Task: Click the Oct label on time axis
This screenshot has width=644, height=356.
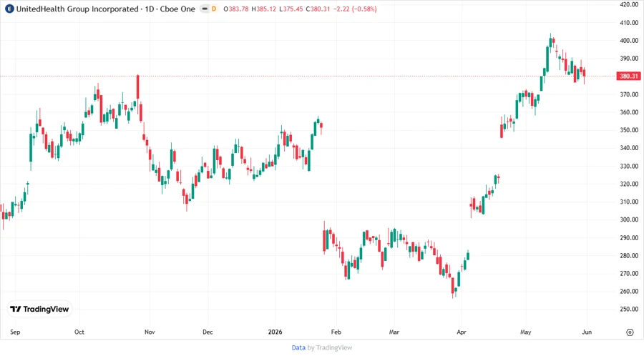Action: pyautogui.click(x=79, y=332)
